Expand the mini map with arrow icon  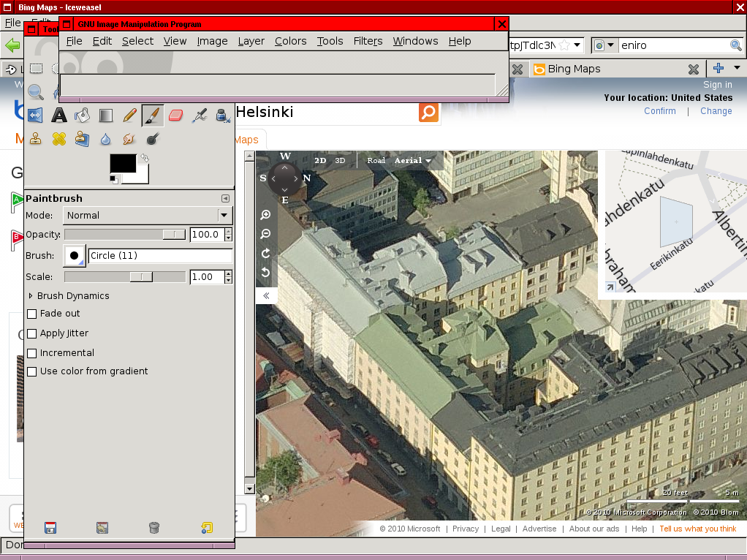[x=610, y=287]
